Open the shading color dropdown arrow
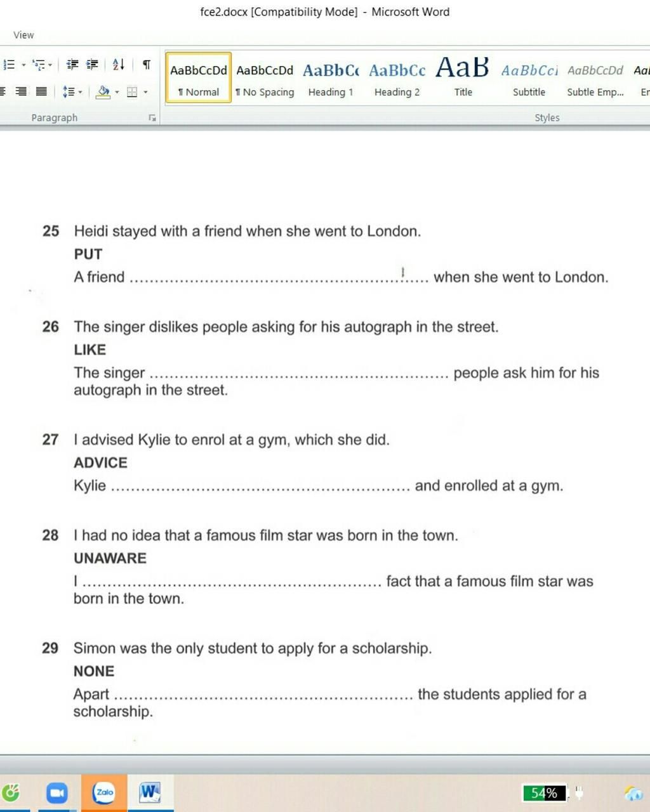Viewport: 650px width, 812px height. point(117,93)
